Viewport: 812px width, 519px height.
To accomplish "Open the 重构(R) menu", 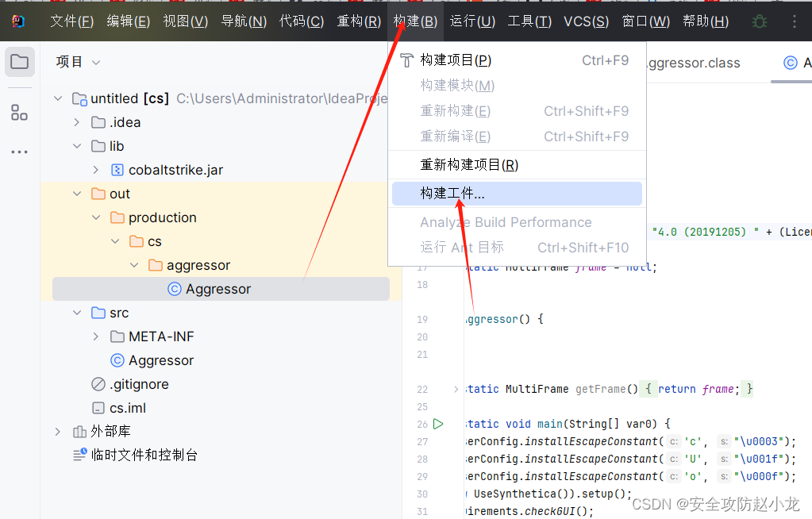I will pos(358,21).
